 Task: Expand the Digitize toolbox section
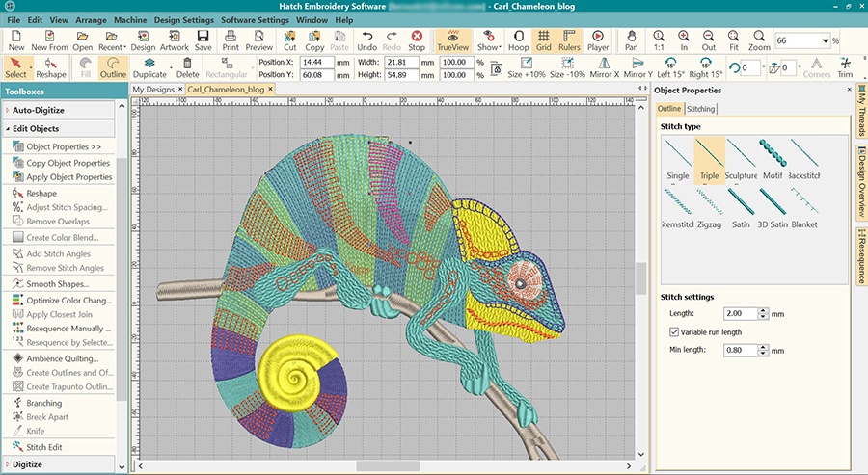pyautogui.click(x=26, y=464)
